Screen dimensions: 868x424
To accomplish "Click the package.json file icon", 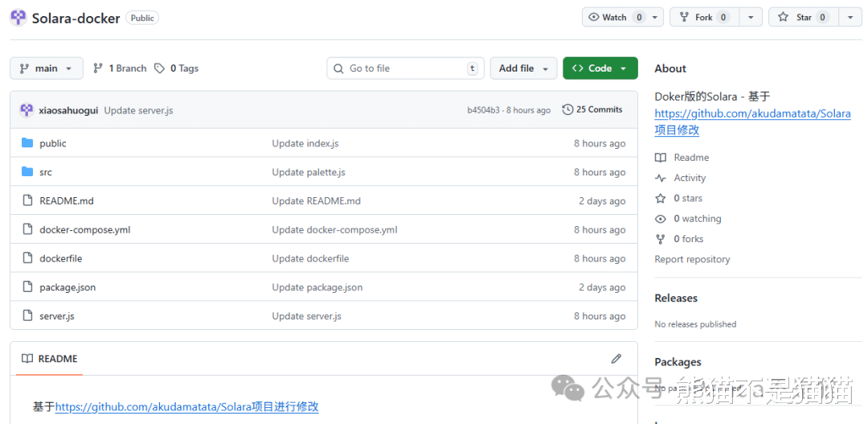I will 27,287.
